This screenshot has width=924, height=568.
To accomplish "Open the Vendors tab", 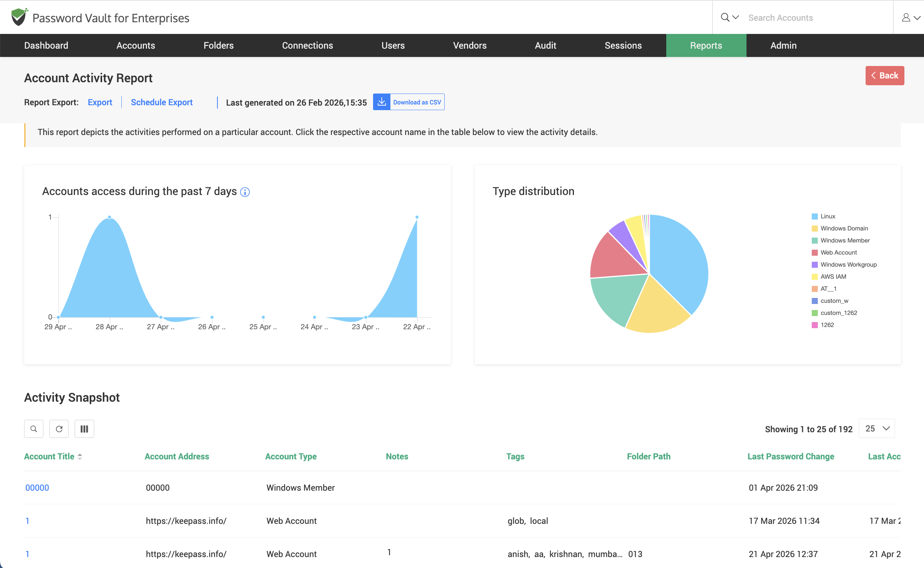I will [x=470, y=45].
